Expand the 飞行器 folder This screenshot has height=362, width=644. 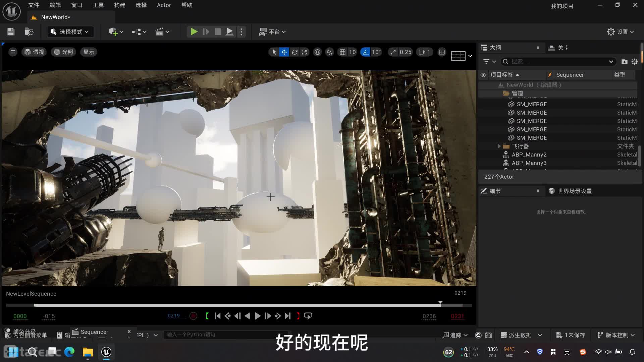pyautogui.click(x=499, y=146)
